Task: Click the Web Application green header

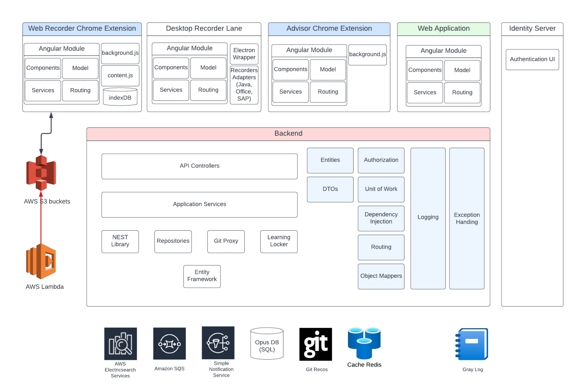Action: coord(443,29)
